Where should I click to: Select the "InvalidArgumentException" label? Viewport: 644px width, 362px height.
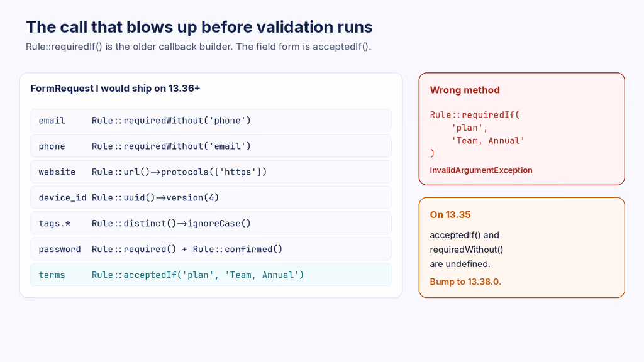coord(481,170)
